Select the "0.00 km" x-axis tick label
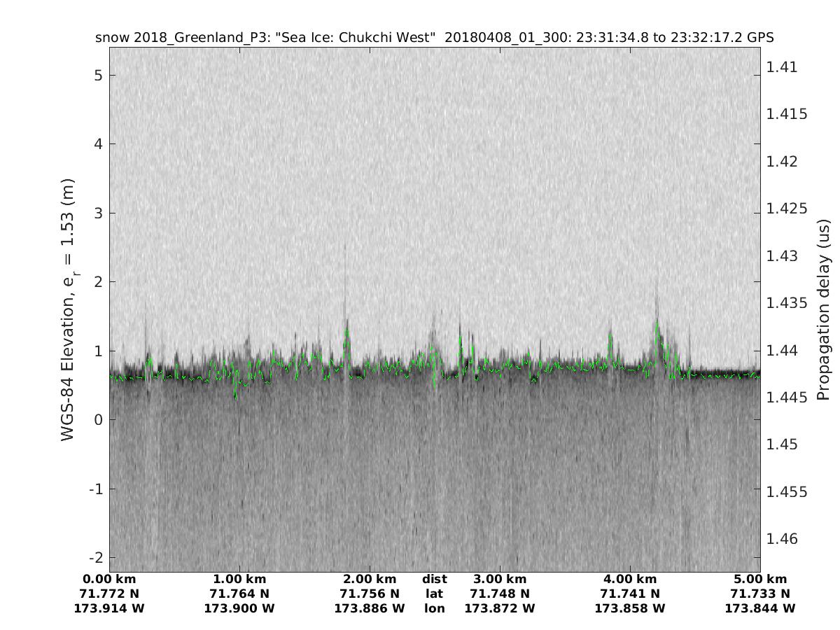Screen dimensions: 840x630 point(109,579)
